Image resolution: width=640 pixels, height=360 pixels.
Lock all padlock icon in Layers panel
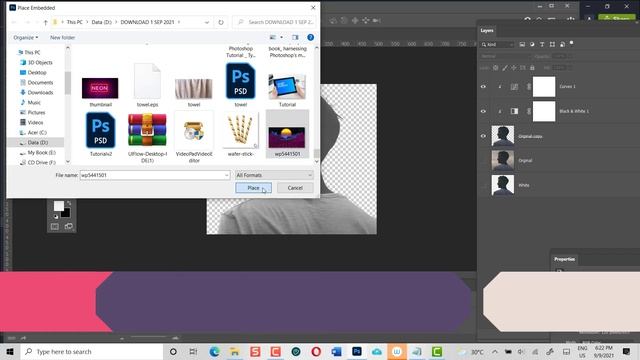(x=532, y=68)
